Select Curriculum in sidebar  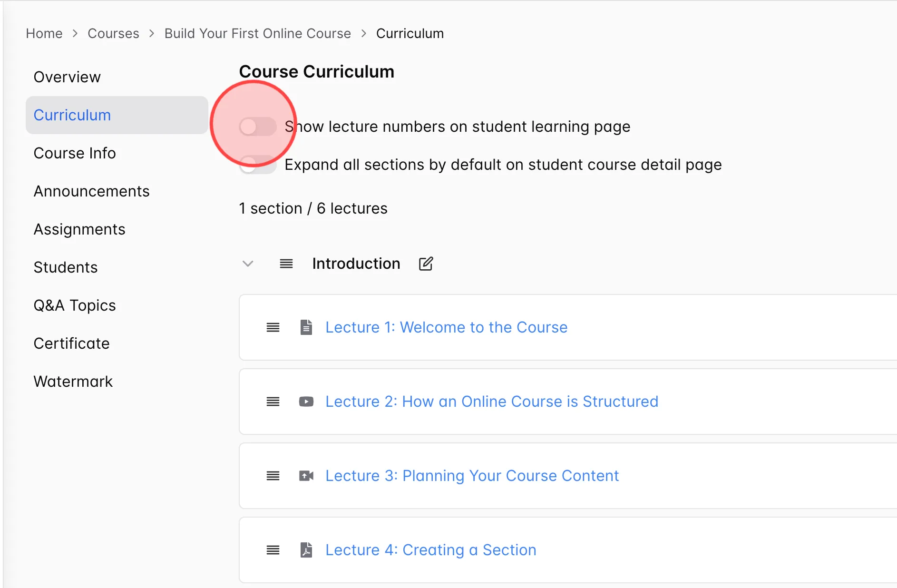[117, 115]
